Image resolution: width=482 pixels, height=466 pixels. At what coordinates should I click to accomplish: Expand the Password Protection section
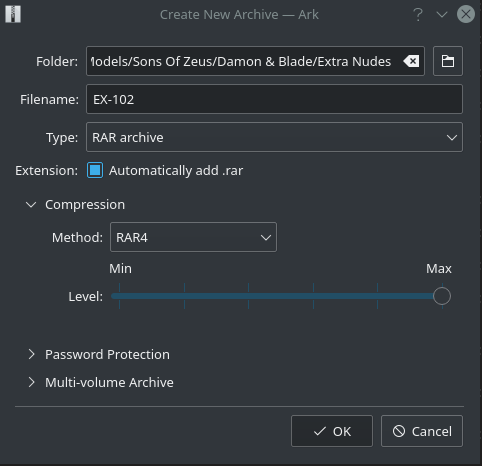[32, 354]
